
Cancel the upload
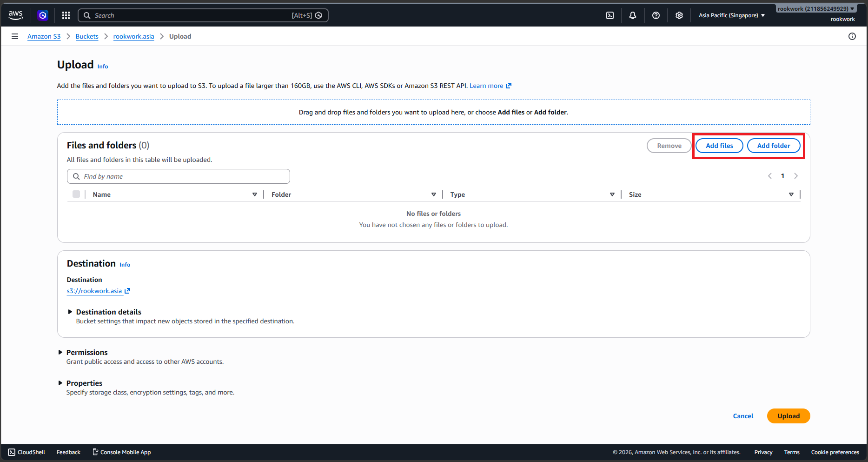(743, 416)
